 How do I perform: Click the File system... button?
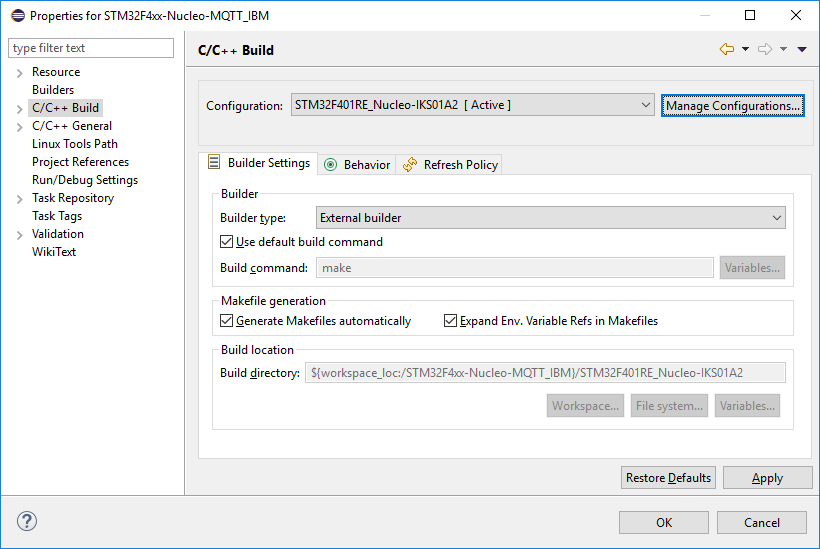coord(669,406)
